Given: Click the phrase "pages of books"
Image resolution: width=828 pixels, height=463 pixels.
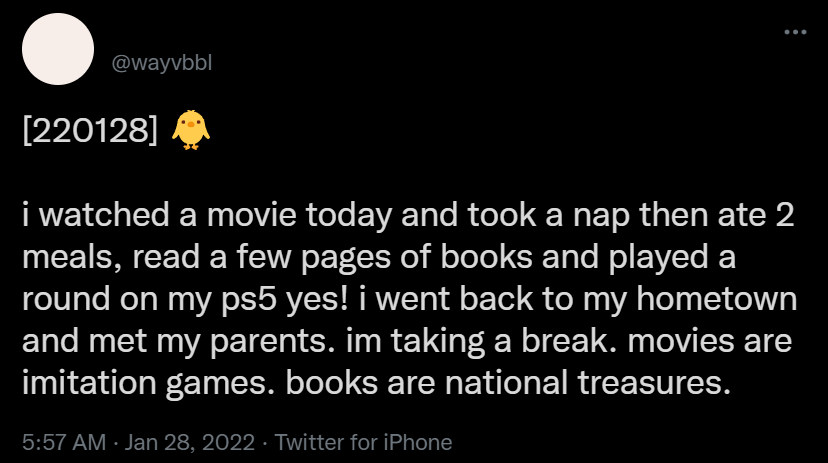Looking at the screenshot, I should click(417, 259).
